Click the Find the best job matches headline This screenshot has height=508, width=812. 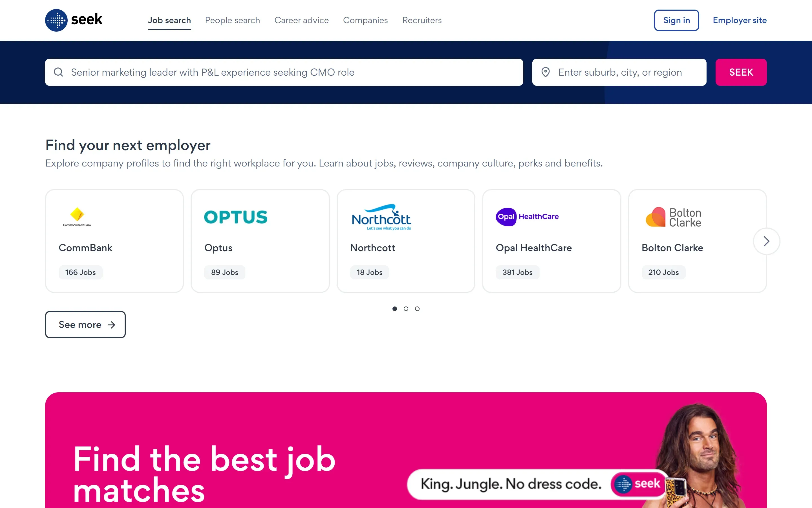[x=204, y=474]
